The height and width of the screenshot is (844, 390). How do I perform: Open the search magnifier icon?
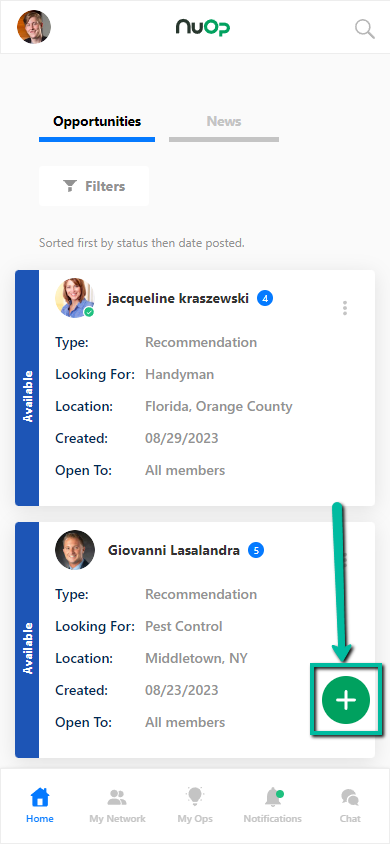coord(365,29)
